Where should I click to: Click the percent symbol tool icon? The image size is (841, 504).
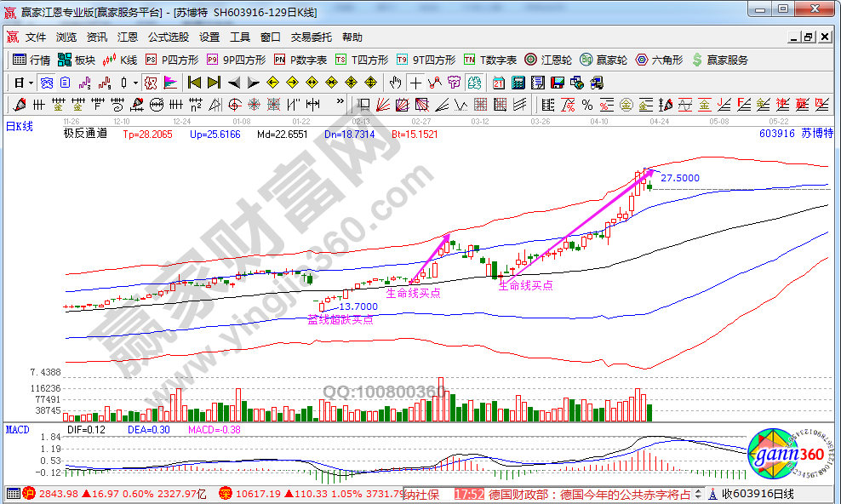(x=586, y=105)
